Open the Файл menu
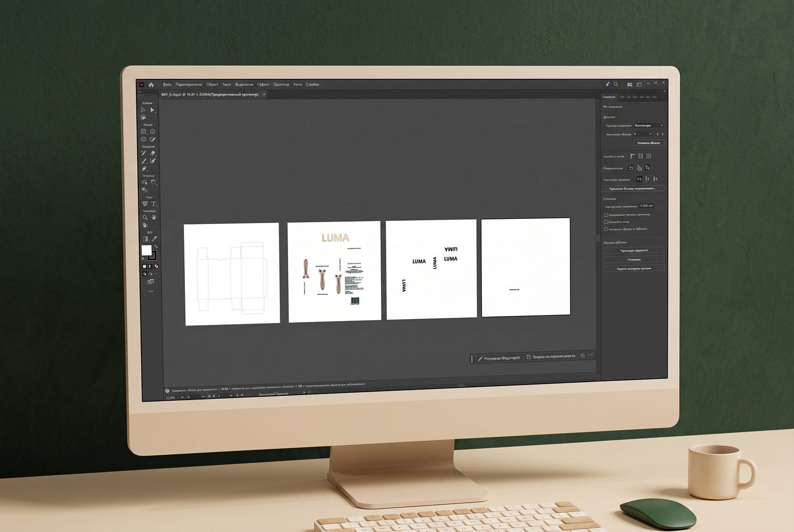Image resolution: width=794 pixels, height=532 pixels. (x=167, y=85)
